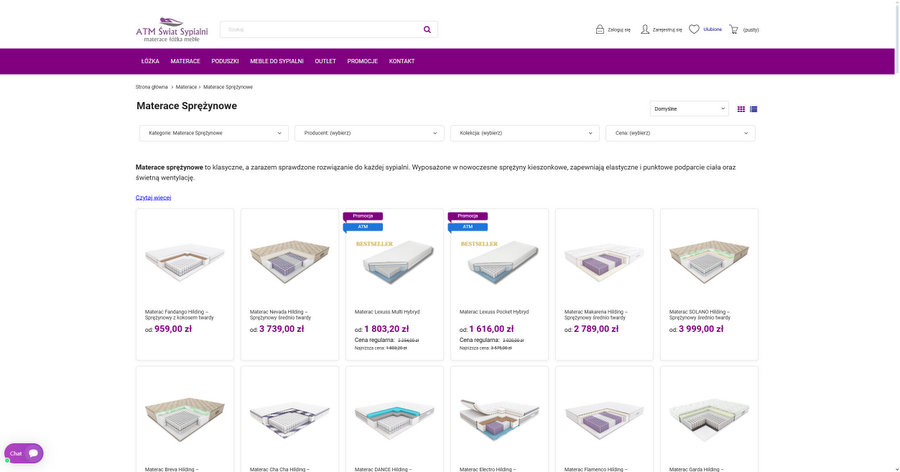Open Materac Garda Hilding product image
Image resolution: width=900 pixels, height=472 pixels.
tap(709, 419)
